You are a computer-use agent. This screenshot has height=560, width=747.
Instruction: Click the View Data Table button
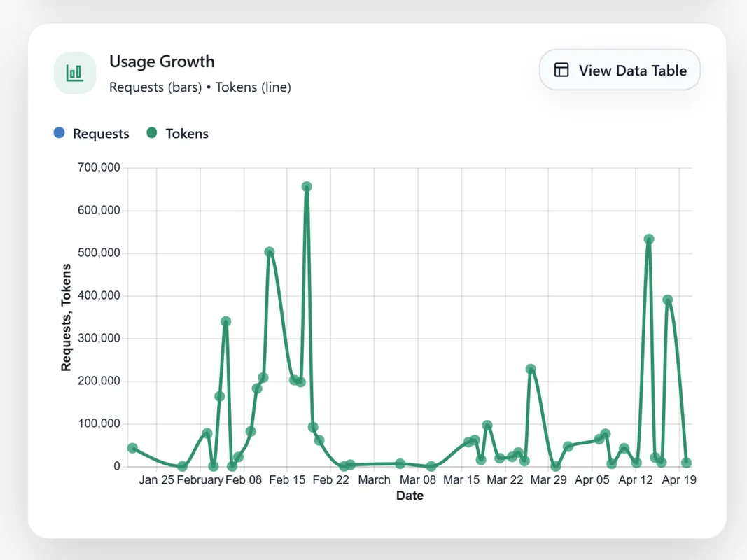coord(620,70)
